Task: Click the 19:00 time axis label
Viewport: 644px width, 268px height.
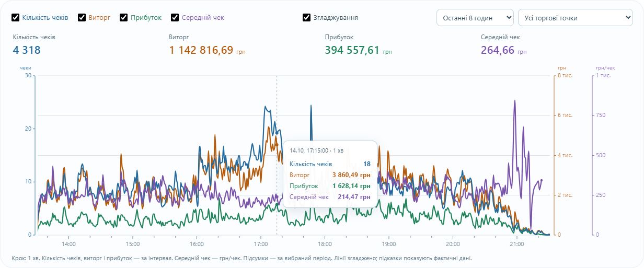Action: pos(388,244)
